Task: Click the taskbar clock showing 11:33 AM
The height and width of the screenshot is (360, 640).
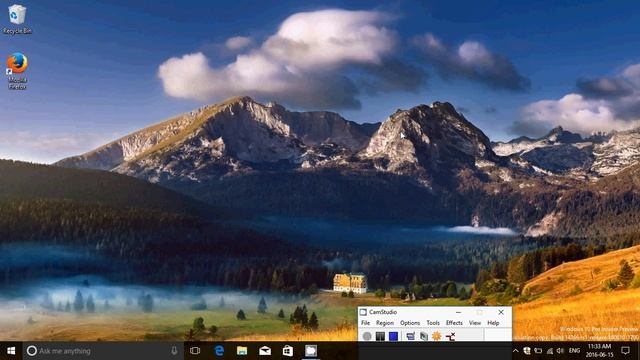Action: (x=600, y=351)
